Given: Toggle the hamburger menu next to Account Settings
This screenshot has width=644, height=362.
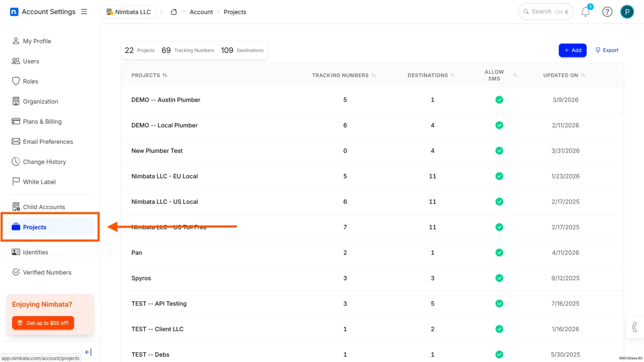Looking at the screenshot, I should (x=84, y=12).
